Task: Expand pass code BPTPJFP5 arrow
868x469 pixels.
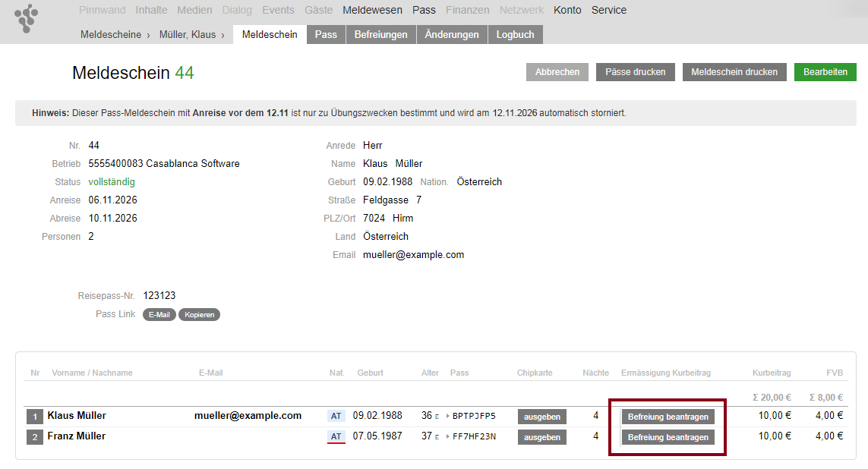Action: [x=447, y=417]
